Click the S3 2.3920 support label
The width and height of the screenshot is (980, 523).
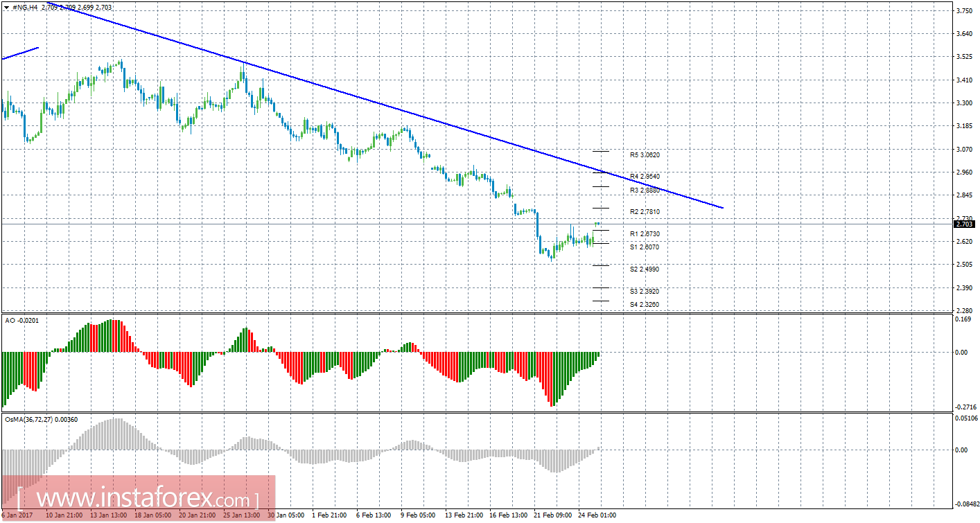pyautogui.click(x=645, y=291)
